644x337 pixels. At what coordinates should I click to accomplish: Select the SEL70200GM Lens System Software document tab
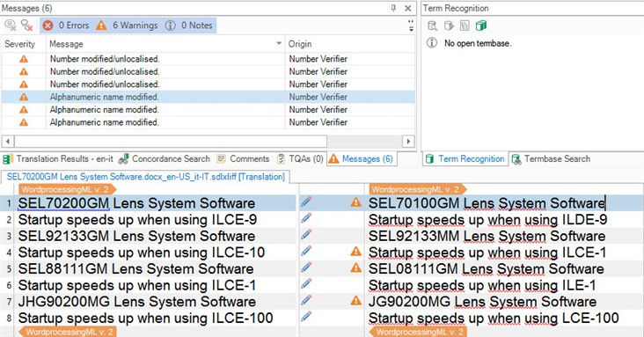pyautogui.click(x=146, y=177)
